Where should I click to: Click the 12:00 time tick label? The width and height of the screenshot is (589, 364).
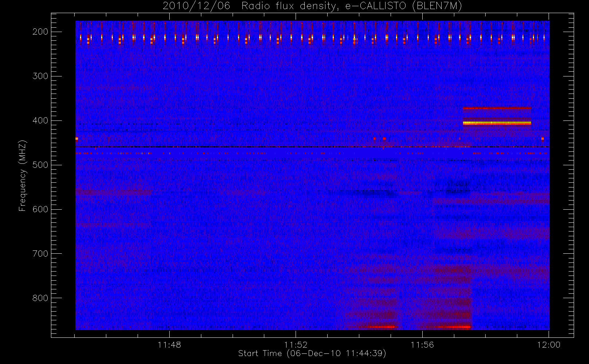(x=549, y=345)
